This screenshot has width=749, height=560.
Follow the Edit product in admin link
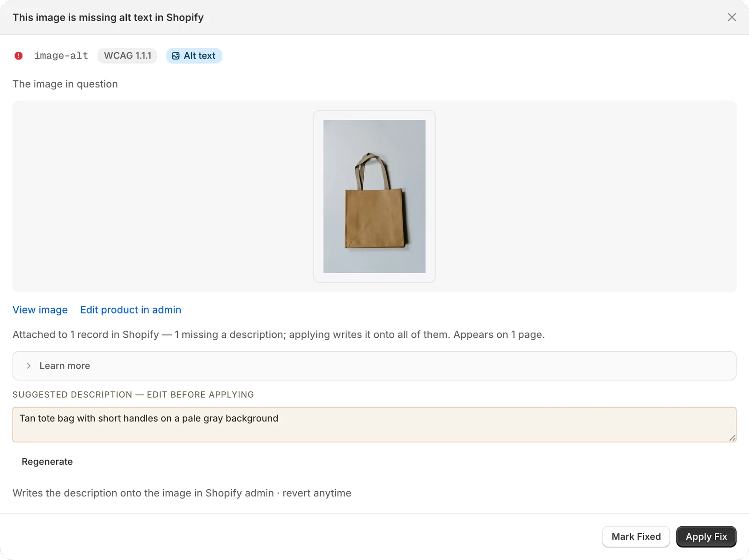(x=131, y=310)
